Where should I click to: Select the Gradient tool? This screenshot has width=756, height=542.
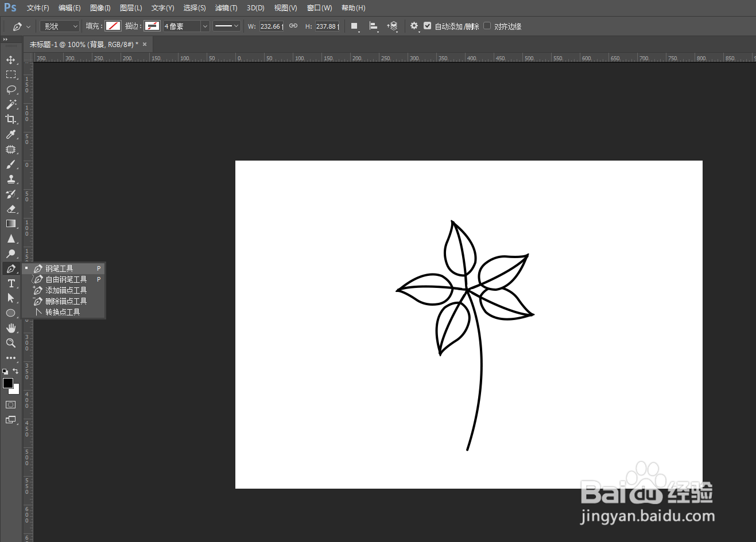pyautogui.click(x=11, y=224)
